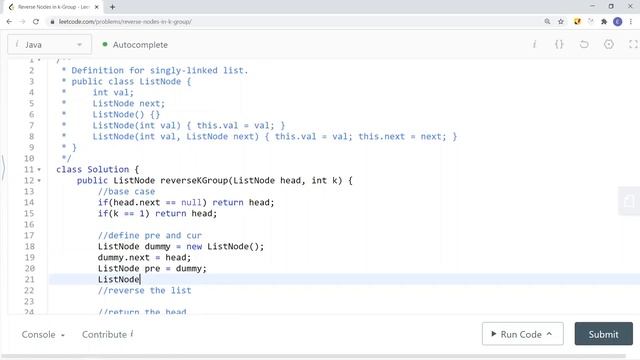The height and width of the screenshot is (360, 640).
Task: Open a new browser tab
Action: [x=112, y=7]
